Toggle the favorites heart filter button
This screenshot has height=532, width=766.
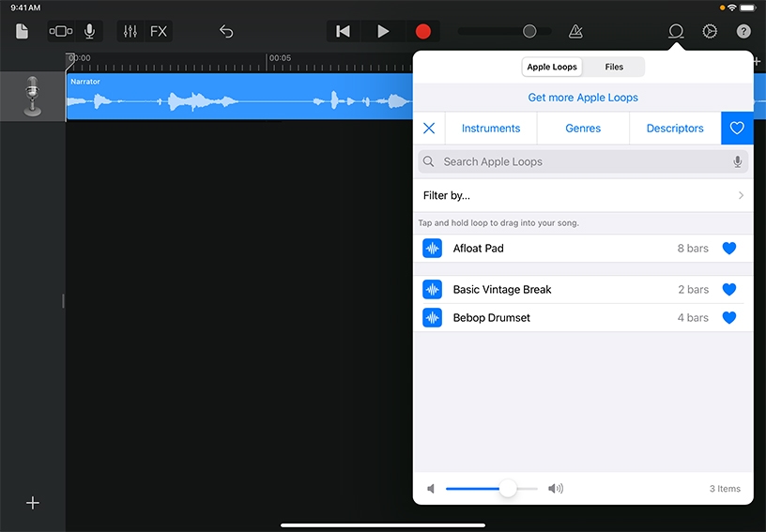click(x=737, y=129)
